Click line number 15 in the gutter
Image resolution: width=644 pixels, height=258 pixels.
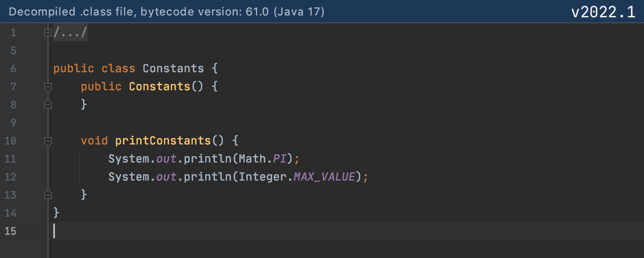[x=10, y=231]
